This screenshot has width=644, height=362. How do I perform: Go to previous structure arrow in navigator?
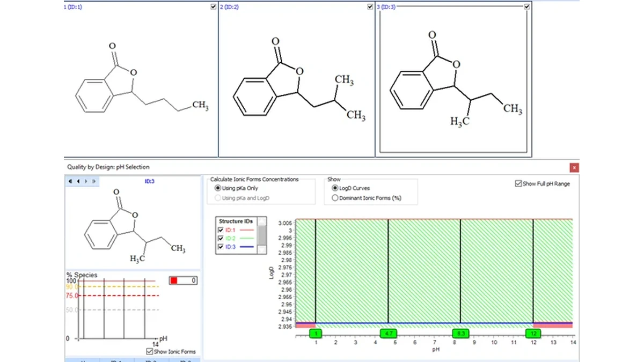79,181
